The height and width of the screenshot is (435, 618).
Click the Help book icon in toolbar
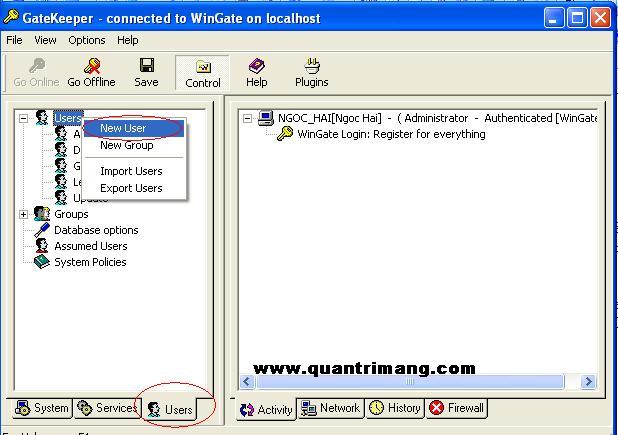[x=257, y=66]
